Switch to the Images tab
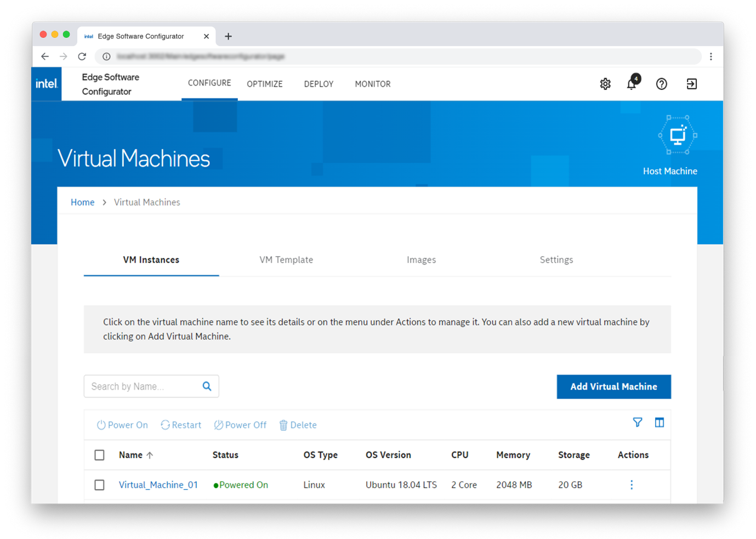756x539 pixels. 422,260
